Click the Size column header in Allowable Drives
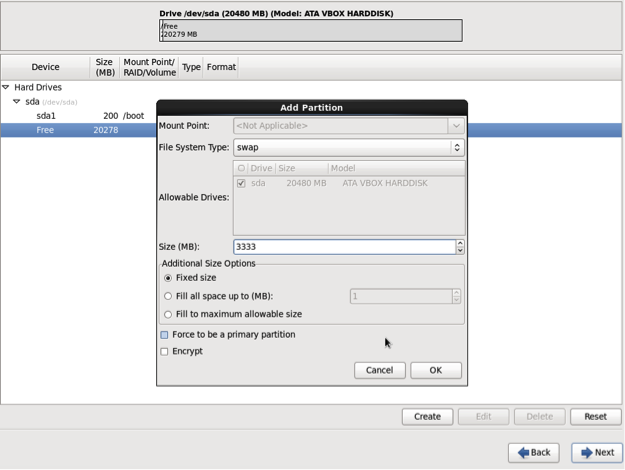This screenshot has height=470, width=625. (301, 168)
